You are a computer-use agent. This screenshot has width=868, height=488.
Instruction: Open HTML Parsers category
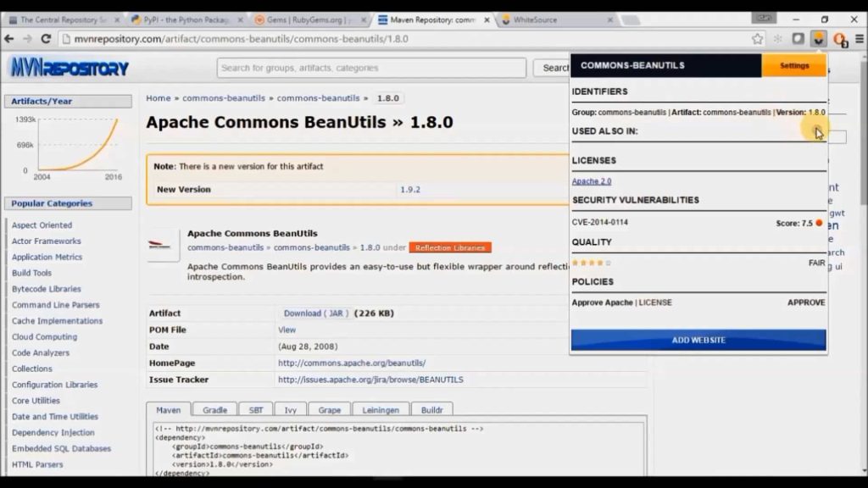pos(37,465)
